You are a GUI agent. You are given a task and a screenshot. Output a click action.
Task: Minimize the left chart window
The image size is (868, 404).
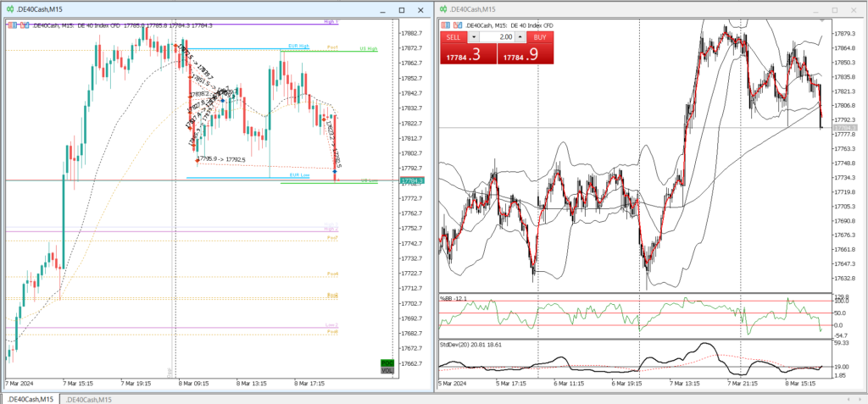(x=382, y=10)
